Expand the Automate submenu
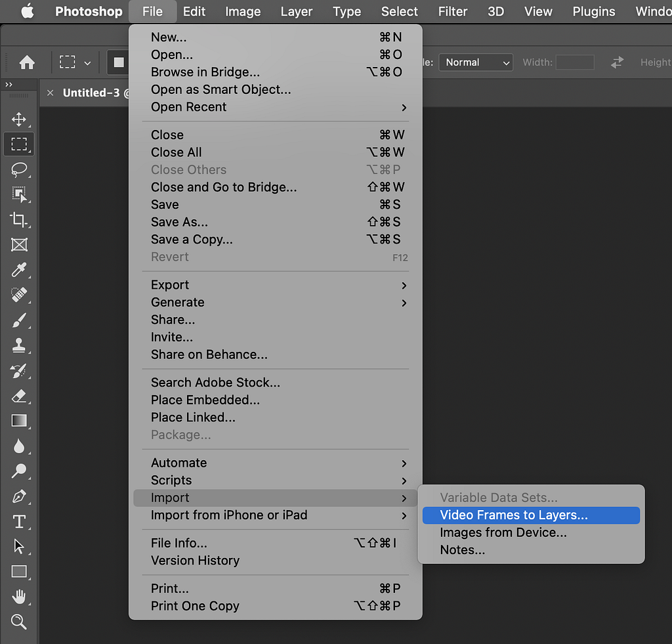 click(275, 463)
